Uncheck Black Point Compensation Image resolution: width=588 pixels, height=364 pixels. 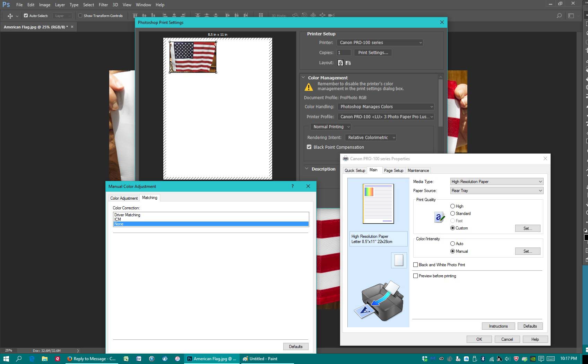309,147
